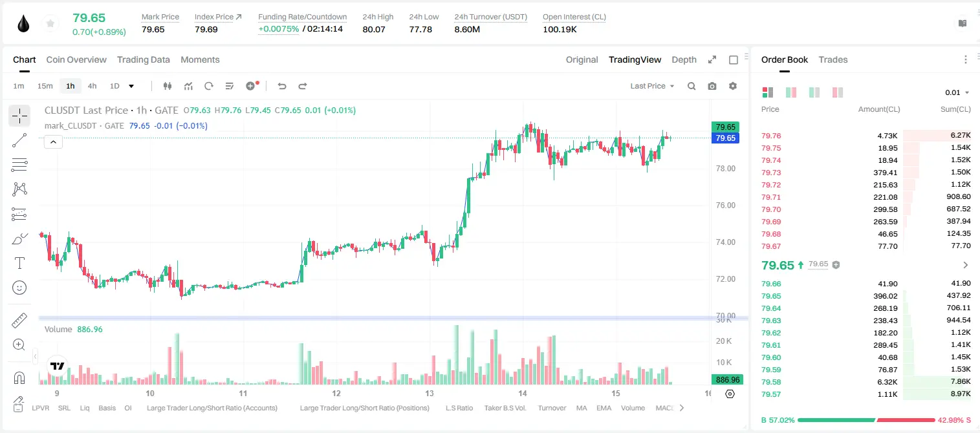This screenshot has height=433, width=980.
Task: Open the indicators chart icon
Action: [188, 86]
